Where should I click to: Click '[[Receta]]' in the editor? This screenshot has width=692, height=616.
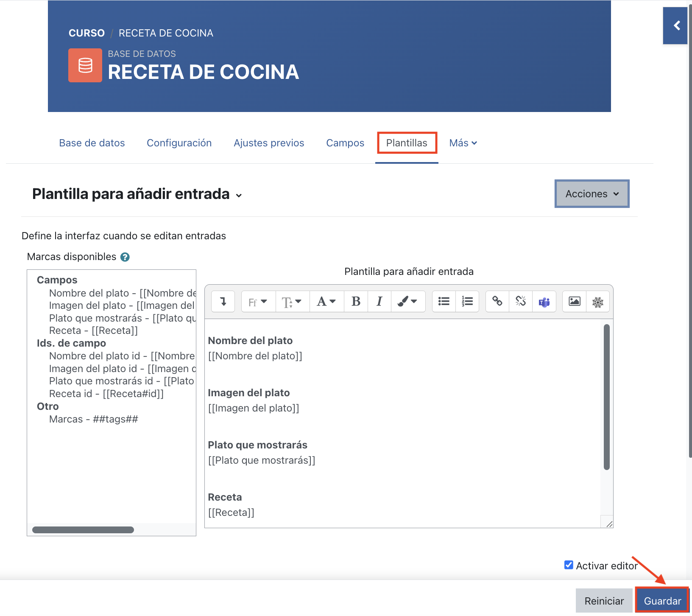[x=231, y=512]
